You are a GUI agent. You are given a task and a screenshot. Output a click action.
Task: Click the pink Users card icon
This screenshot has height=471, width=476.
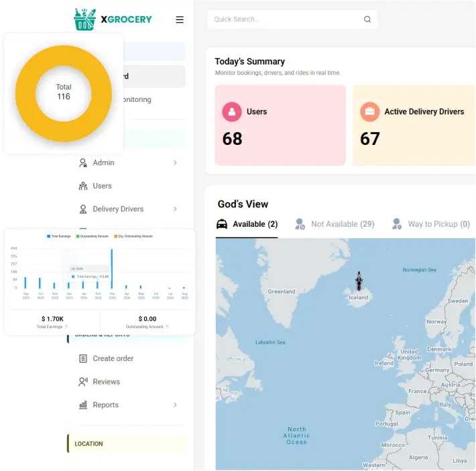pos(231,111)
